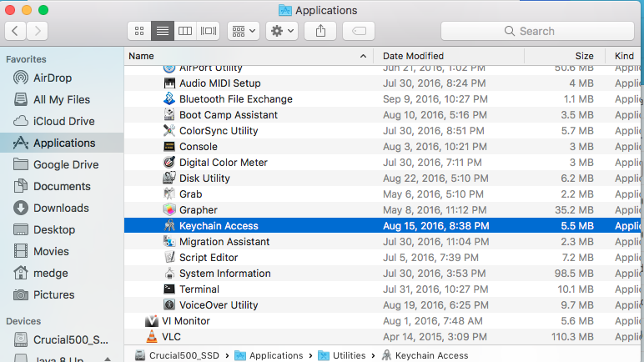Click the Edit Tags toolbar button
Screen dimensions: 644x362
pos(359,31)
